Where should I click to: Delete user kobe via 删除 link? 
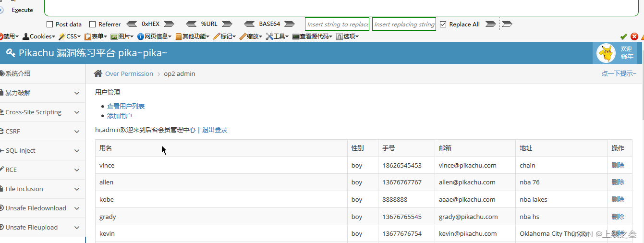pos(618,199)
